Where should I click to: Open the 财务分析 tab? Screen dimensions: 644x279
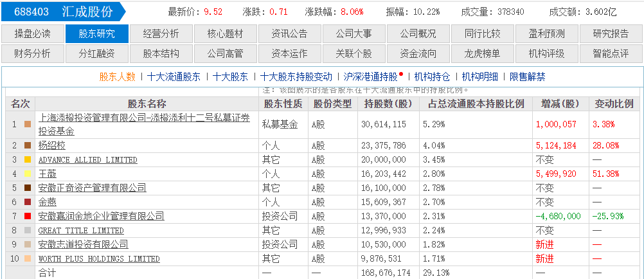point(32,54)
